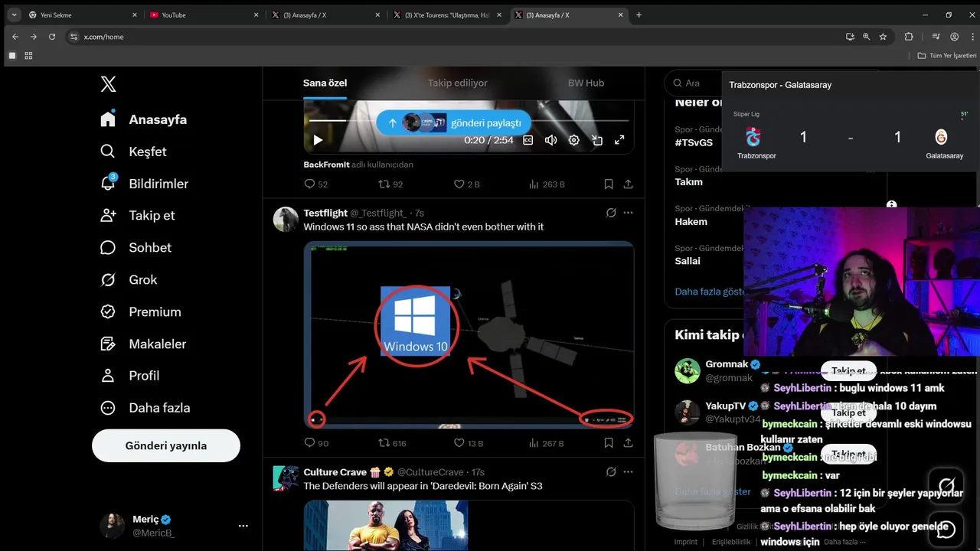Open Makaleler in the sidebar
The image size is (980, 551).
click(142, 344)
